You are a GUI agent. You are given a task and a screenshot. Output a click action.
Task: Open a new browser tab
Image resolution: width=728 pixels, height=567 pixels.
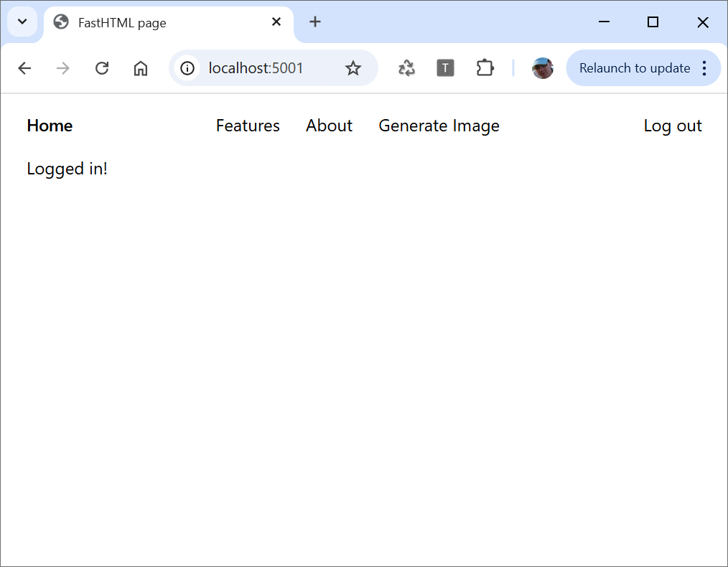(x=315, y=22)
